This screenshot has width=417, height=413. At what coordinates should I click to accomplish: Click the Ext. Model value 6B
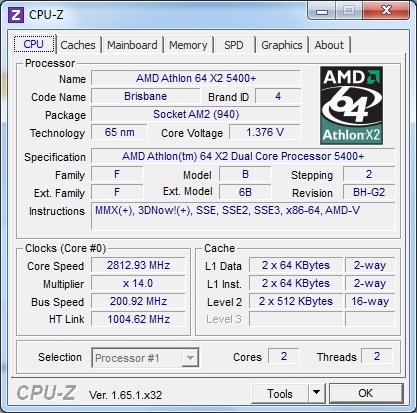(x=245, y=192)
